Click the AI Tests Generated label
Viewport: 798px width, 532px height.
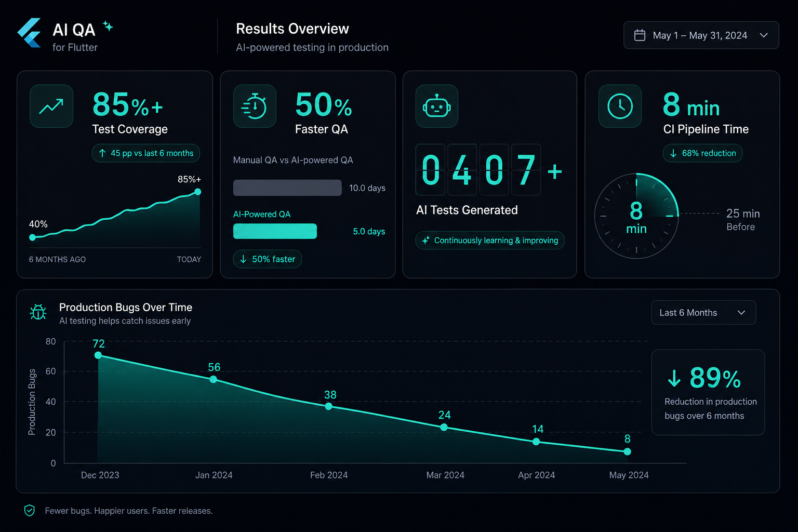(467, 210)
